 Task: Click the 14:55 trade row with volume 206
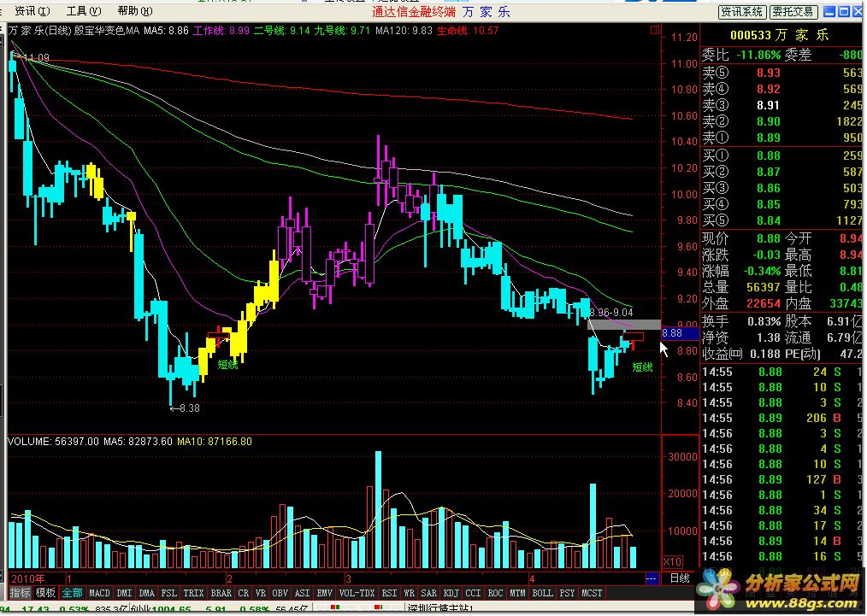[782, 419]
